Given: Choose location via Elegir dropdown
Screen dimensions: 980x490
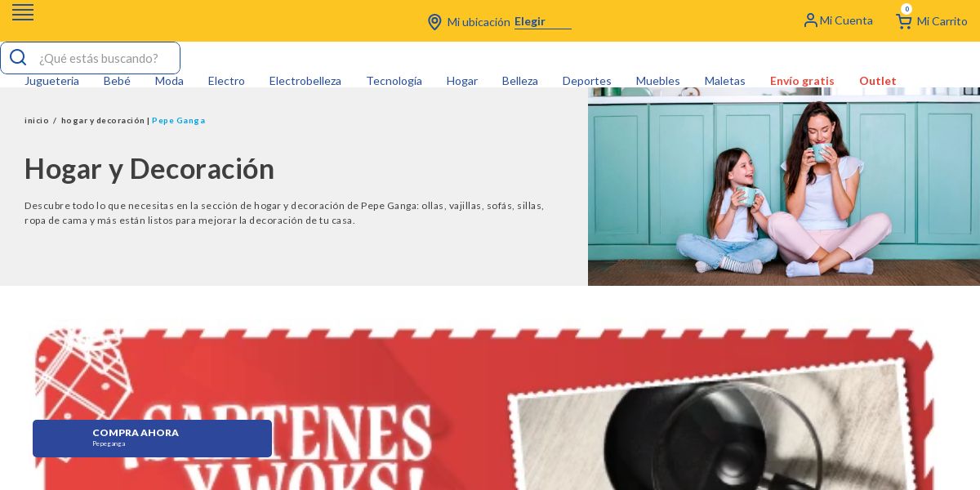Looking at the screenshot, I should tap(543, 22).
